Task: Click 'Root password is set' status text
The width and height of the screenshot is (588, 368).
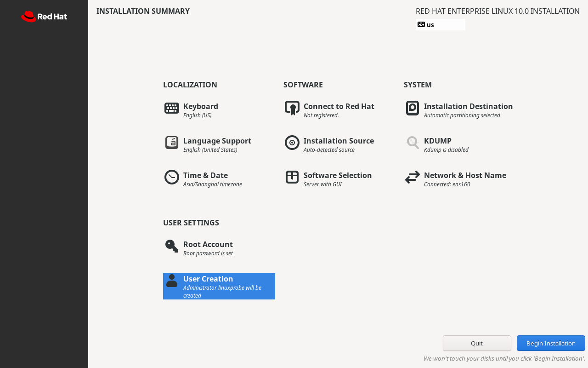Action: [208, 253]
